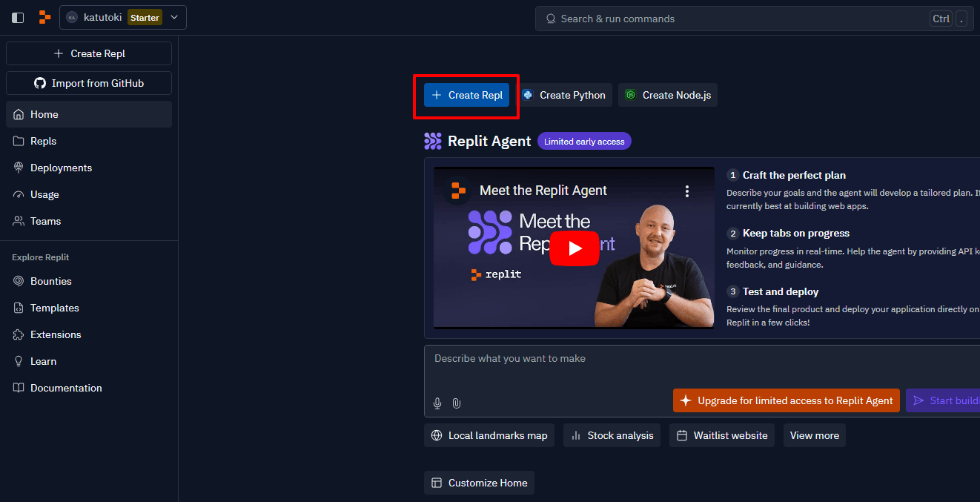Open Bounties in the sidebar
The height and width of the screenshot is (502, 980).
(89, 281)
